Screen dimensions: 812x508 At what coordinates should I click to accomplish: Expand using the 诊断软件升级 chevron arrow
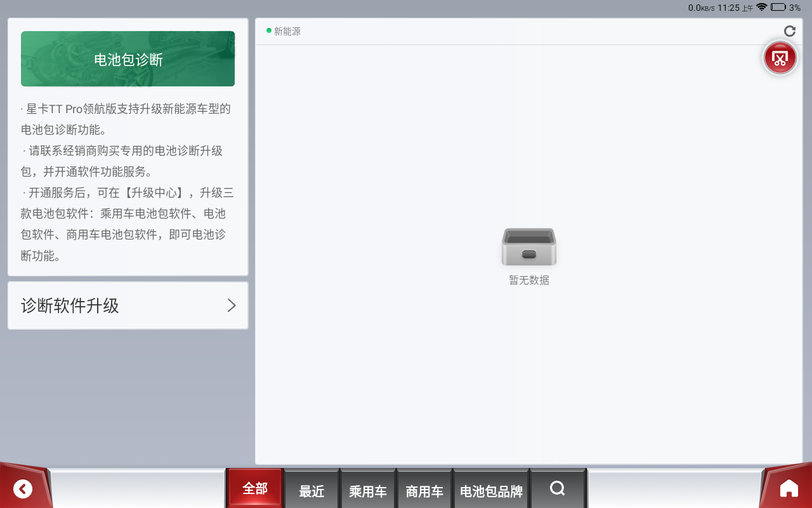click(232, 305)
